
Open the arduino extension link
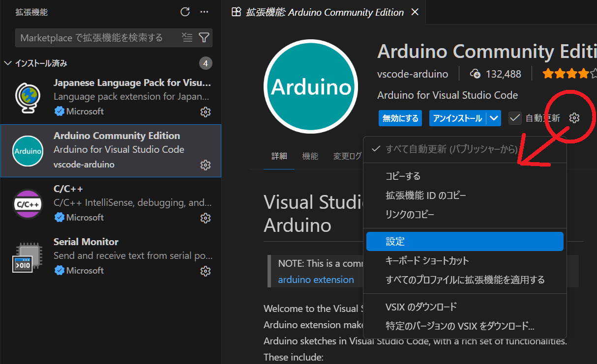[x=316, y=280]
